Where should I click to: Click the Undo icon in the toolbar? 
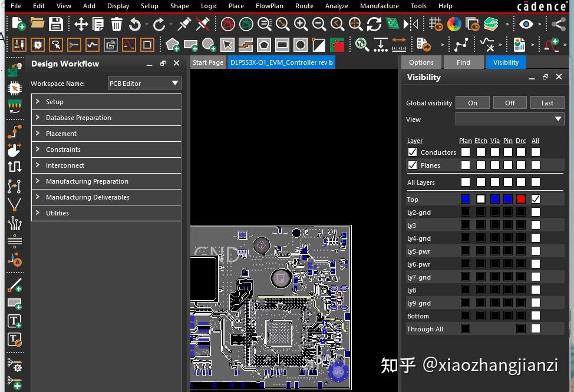tap(134, 25)
